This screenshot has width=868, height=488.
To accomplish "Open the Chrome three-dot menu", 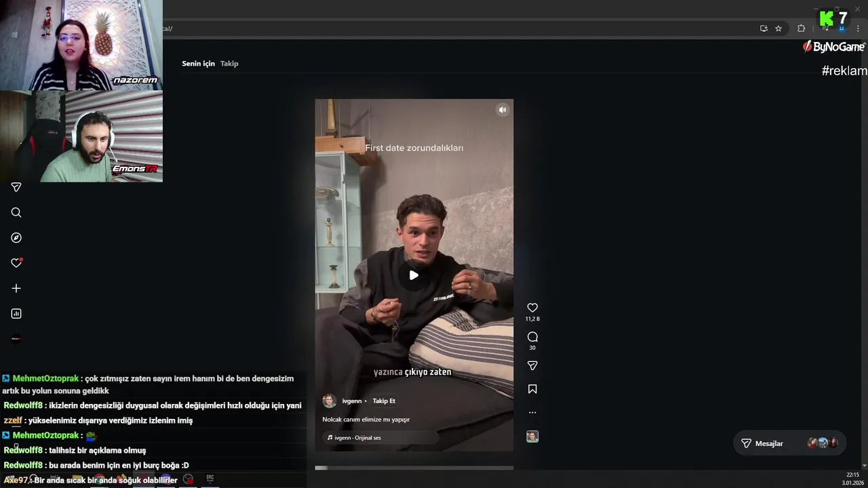I will (x=858, y=28).
